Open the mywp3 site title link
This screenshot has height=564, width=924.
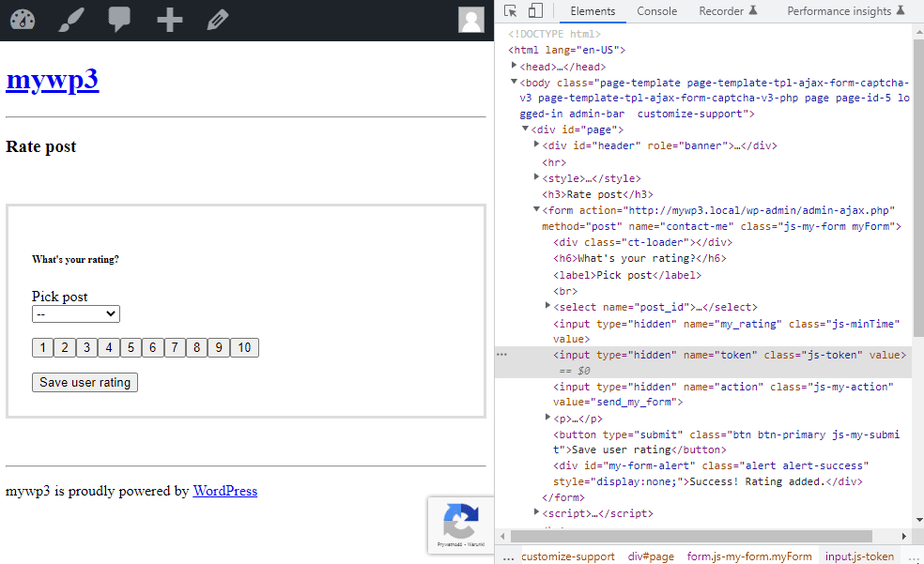tap(53, 80)
